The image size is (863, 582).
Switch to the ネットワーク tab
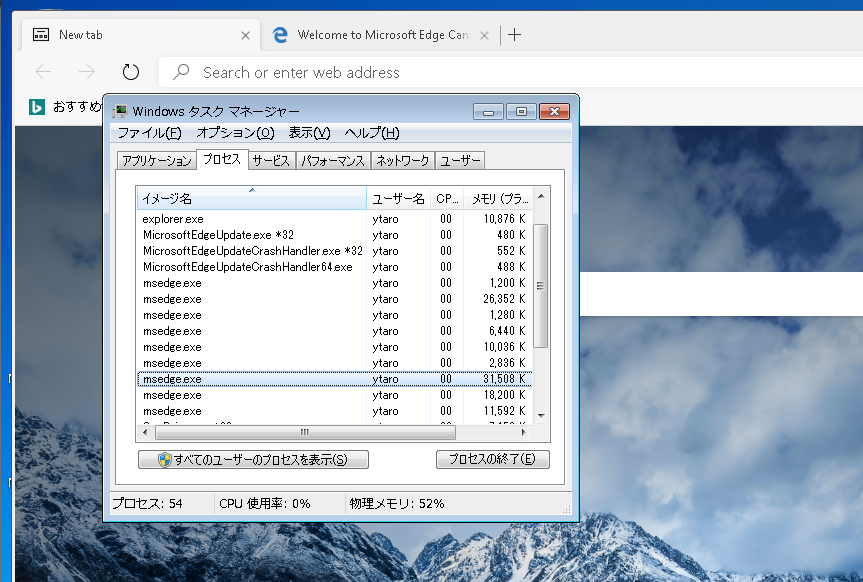click(x=402, y=160)
